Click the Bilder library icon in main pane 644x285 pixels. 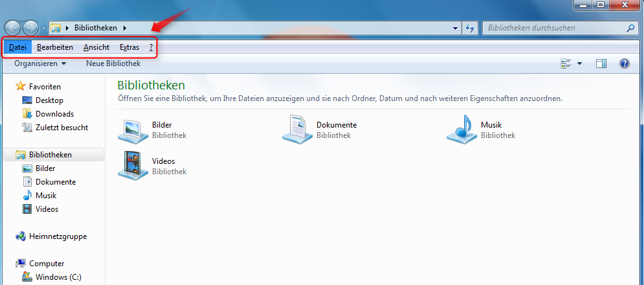(133, 130)
